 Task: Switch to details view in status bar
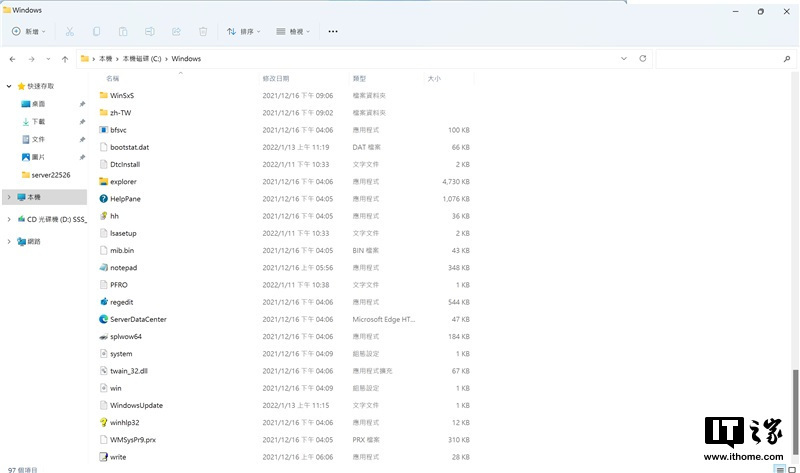coord(778,468)
